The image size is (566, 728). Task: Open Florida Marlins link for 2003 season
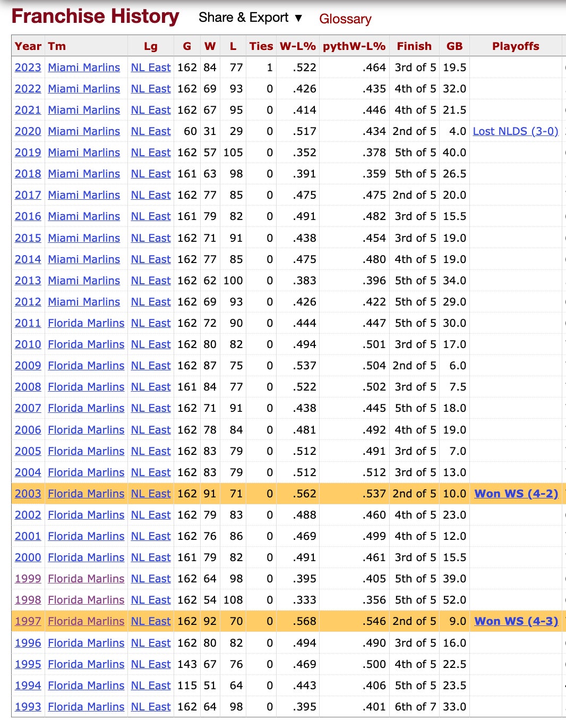(86, 494)
